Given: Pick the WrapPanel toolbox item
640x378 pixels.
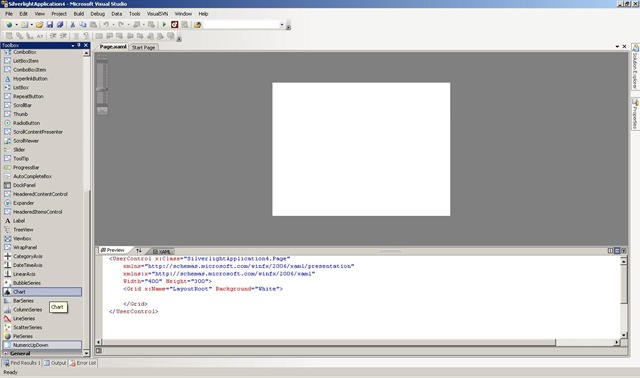Looking at the screenshot, I should tap(42, 247).
